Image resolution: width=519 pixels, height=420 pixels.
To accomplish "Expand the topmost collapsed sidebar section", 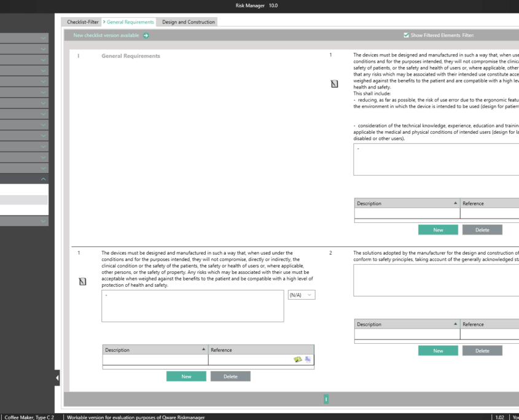I will [43, 39].
